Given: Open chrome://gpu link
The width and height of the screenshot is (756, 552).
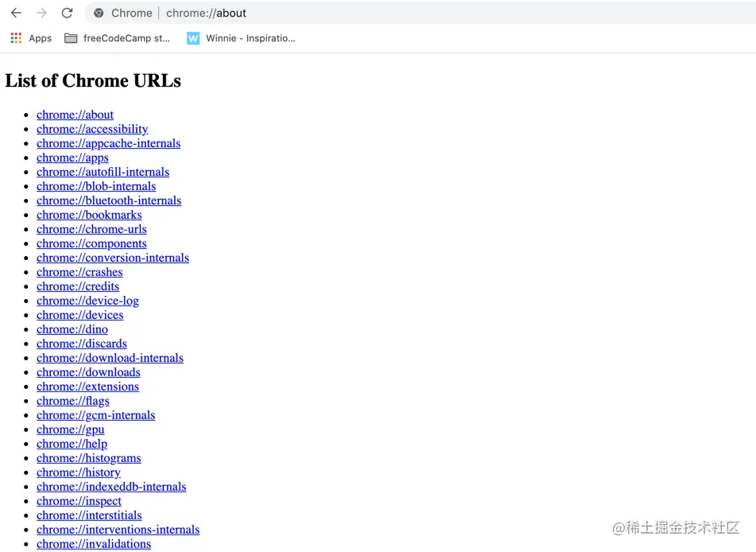Looking at the screenshot, I should [x=71, y=430].
